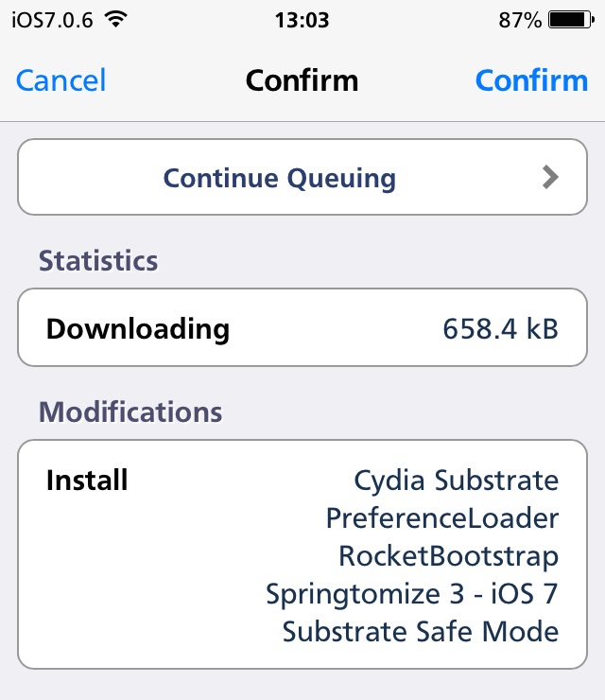605x700 pixels.
Task: Tap the centered Confirm navigation title
Action: [x=302, y=80]
